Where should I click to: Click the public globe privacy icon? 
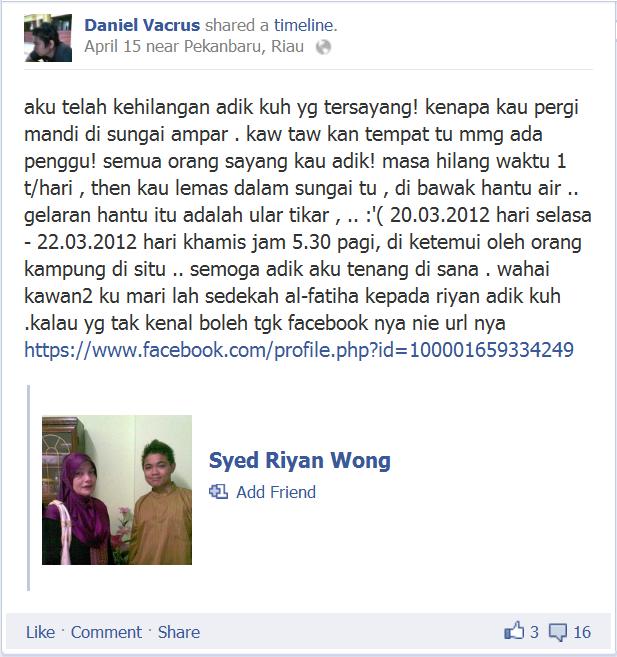coord(323,47)
